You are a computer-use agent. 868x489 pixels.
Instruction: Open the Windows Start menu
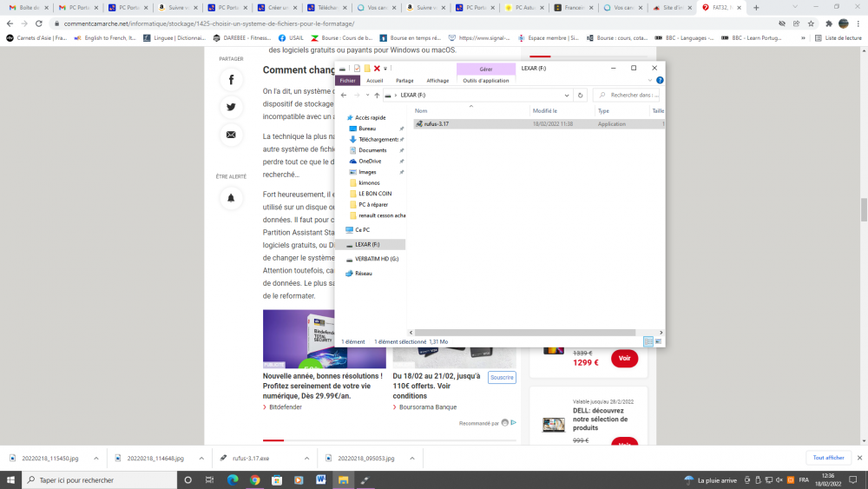point(10,480)
